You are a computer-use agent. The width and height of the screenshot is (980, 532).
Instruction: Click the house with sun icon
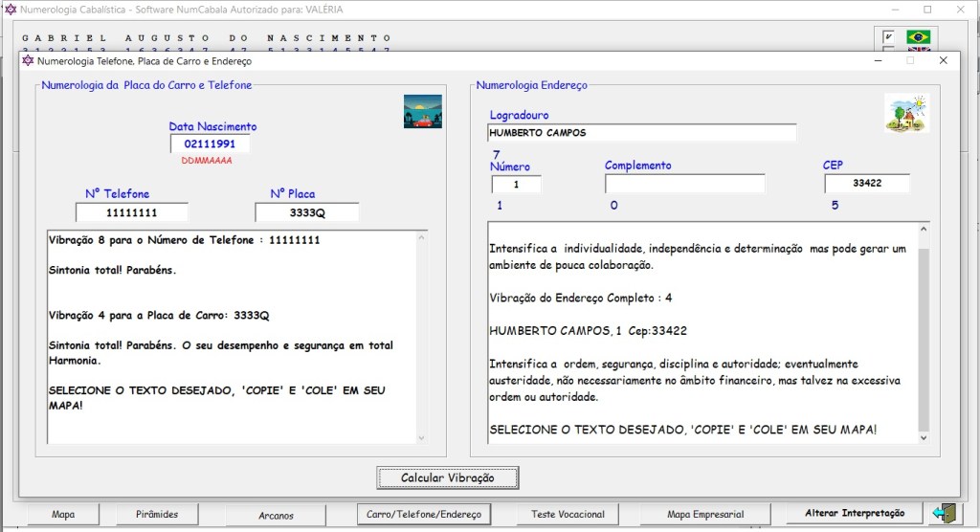pos(905,113)
